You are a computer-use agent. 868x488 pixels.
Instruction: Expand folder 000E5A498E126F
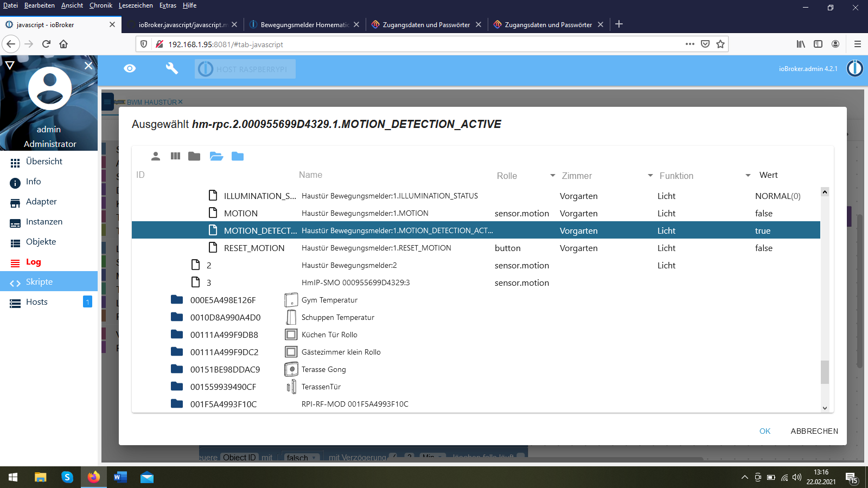177,299
